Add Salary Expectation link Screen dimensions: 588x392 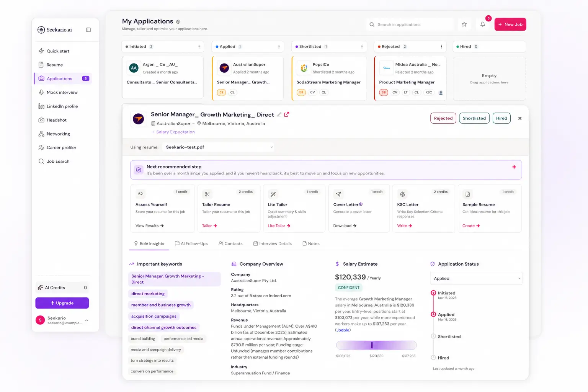point(173,132)
